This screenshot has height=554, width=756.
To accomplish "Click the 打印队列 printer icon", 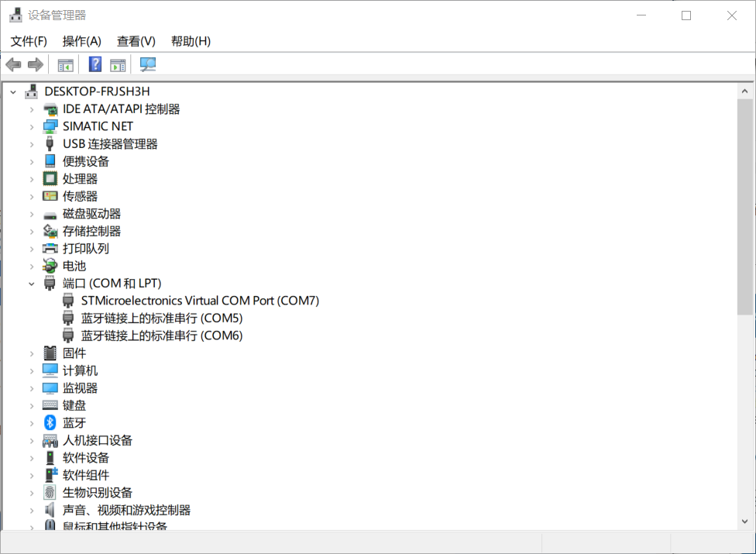I will pos(50,248).
